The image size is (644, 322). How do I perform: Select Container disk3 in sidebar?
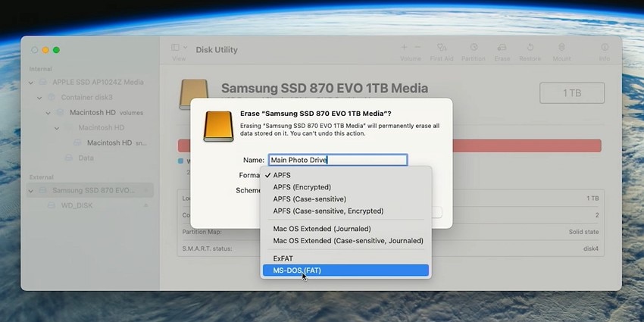tap(86, 97)
